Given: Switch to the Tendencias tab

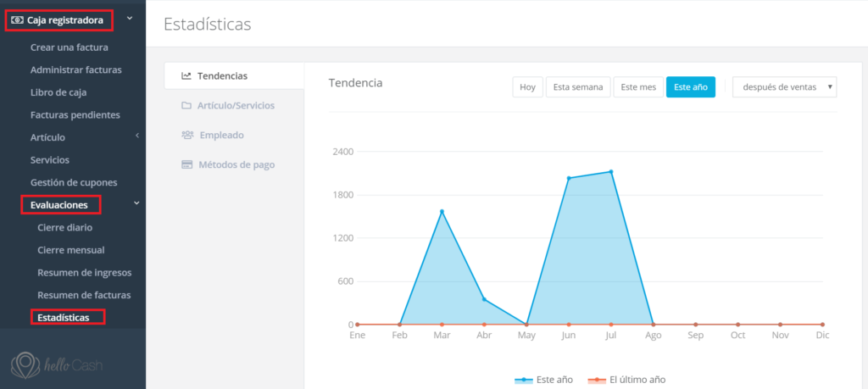Looking at the screenshot, I should pyautogui.click(x=234, y=75).
